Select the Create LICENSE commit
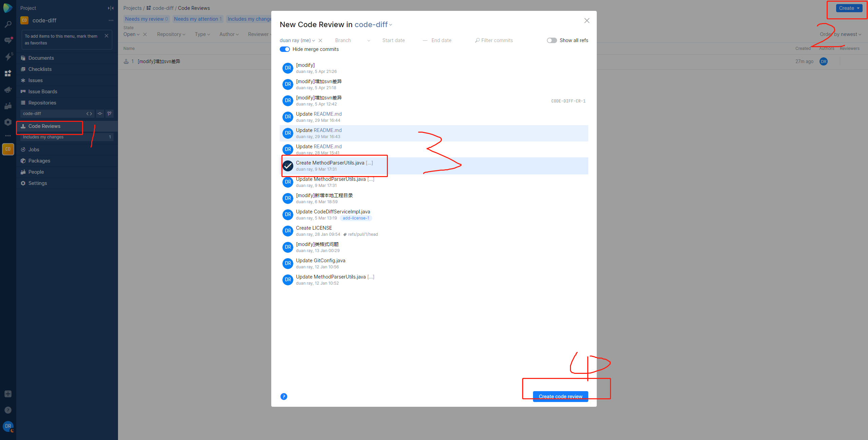Viewport: 868px width, 440px height. [x=434, y=231]
